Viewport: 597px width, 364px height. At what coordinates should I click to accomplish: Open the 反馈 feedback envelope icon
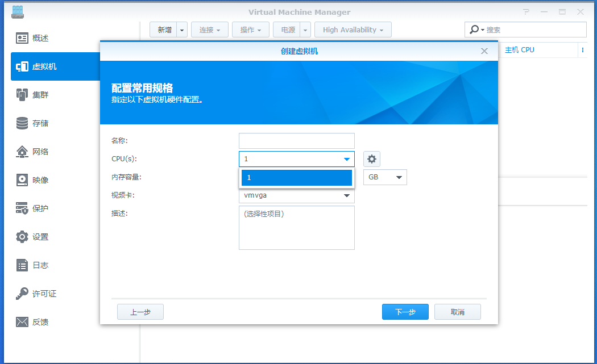click(x=22, y=322)
